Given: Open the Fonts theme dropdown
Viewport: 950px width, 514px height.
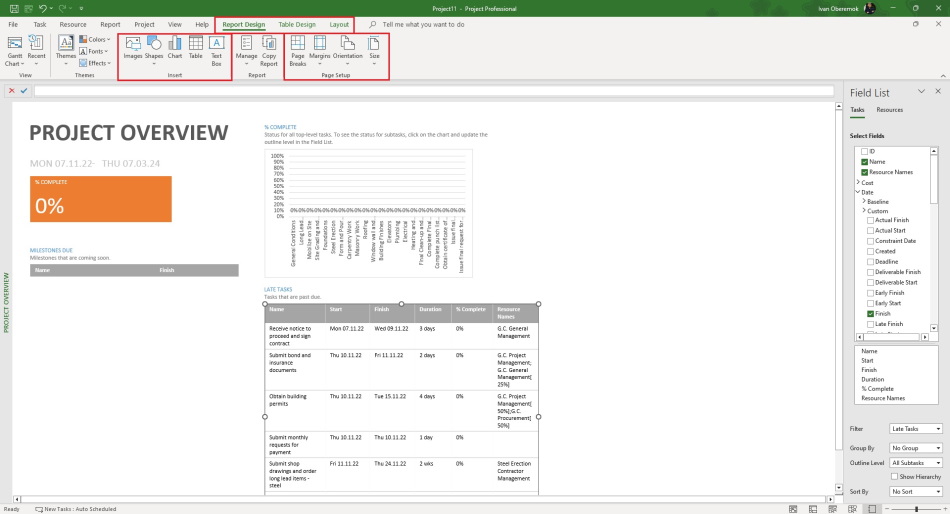Looking at the screenshot, I should click(94, 52).
